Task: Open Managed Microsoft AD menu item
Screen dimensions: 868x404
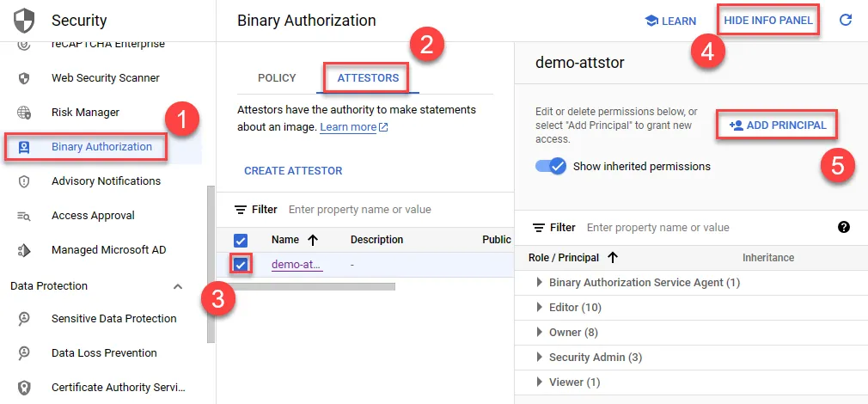Action: [108, 249]
